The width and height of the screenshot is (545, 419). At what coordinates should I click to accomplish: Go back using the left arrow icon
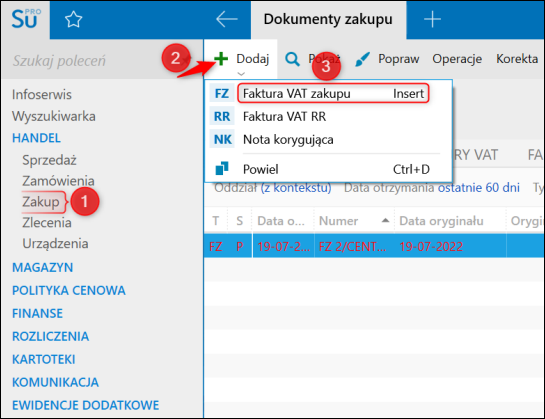click(226, 19)
